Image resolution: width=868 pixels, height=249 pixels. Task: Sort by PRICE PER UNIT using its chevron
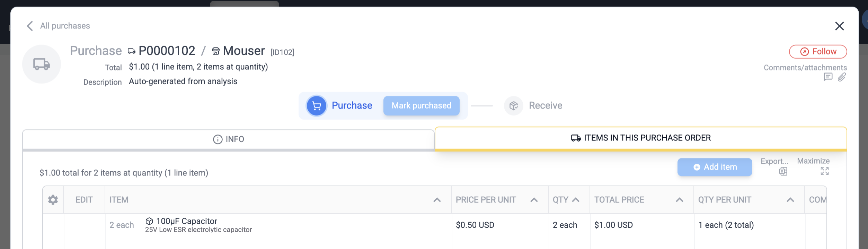coord(533,199)
